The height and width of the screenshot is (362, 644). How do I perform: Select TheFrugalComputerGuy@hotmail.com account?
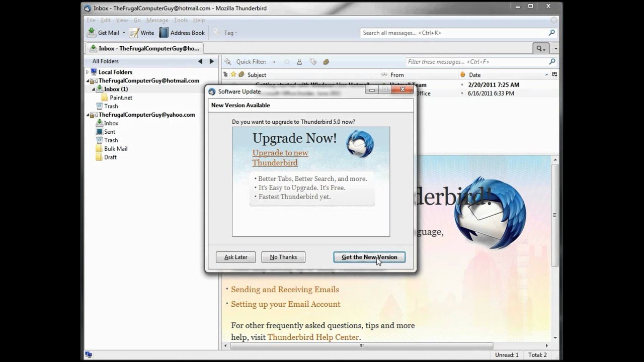tap(149, 80)
